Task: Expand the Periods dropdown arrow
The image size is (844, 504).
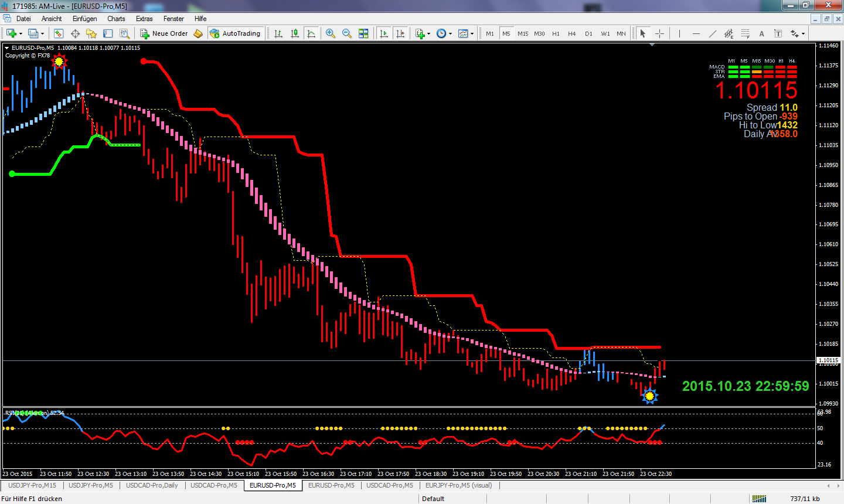Action: tap(450, 33)
